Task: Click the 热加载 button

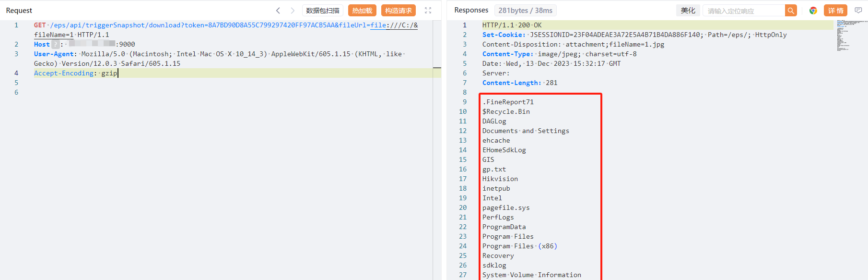Action: pos(362,11)
